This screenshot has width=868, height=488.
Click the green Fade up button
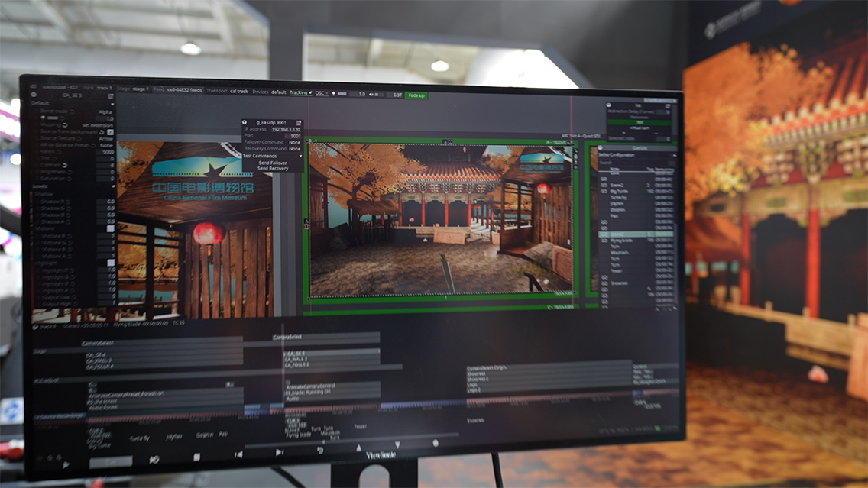[x=416, y=95]
